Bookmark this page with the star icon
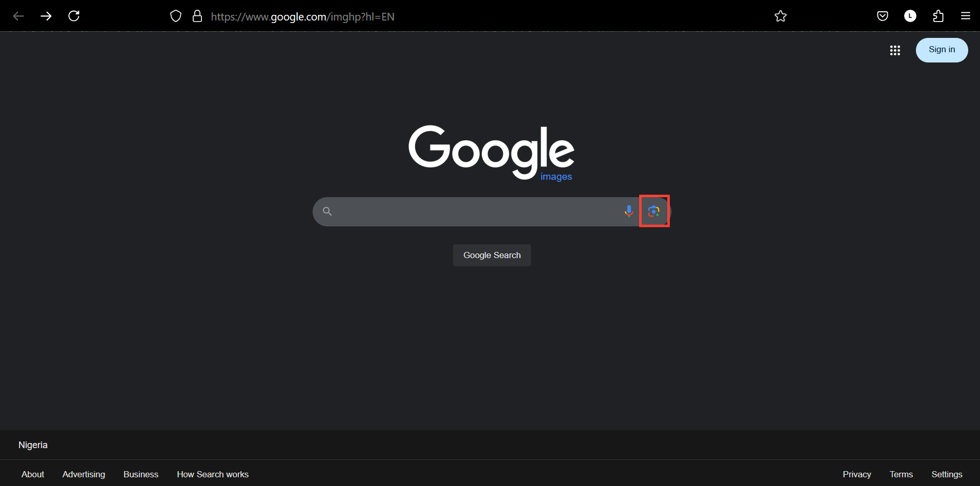This screenshot has width=980, height=486. tap(781, 16)
